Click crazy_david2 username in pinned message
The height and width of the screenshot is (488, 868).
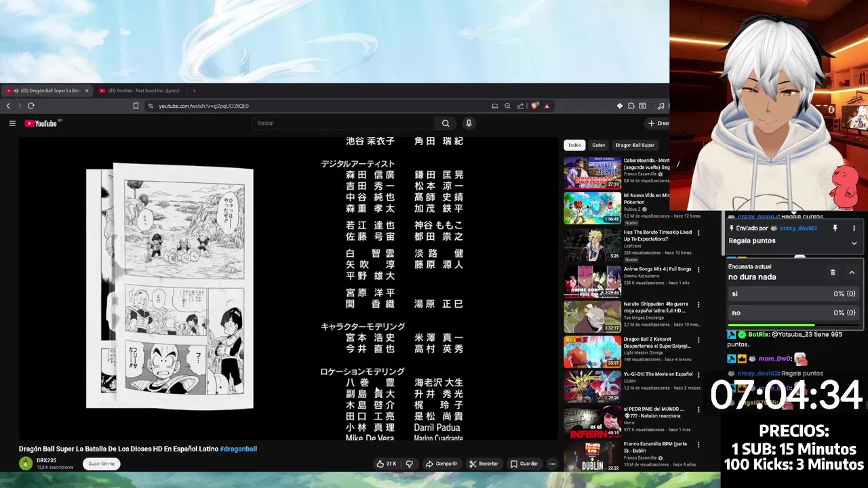797,228
